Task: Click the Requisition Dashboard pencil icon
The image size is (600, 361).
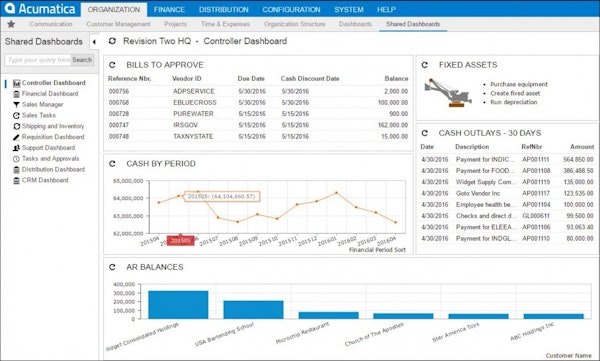Action: (x=16, y=137)
